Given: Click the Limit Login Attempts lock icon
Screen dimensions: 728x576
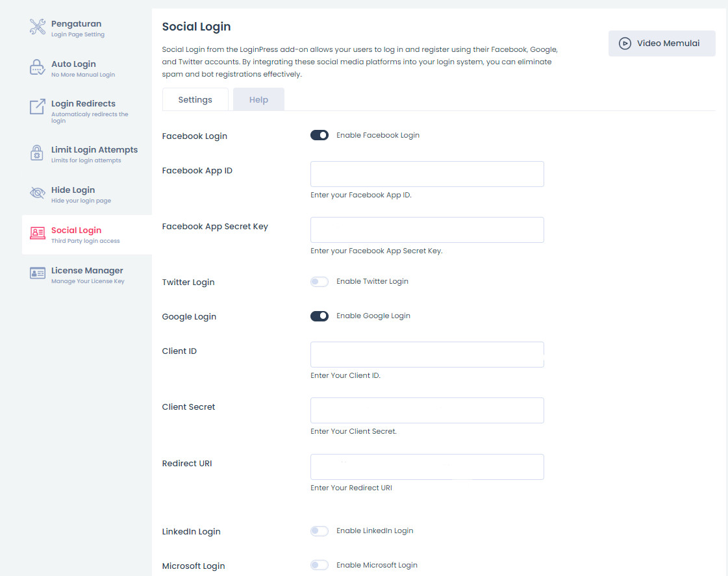Looking at the screenshot, I should click(38, 153).
